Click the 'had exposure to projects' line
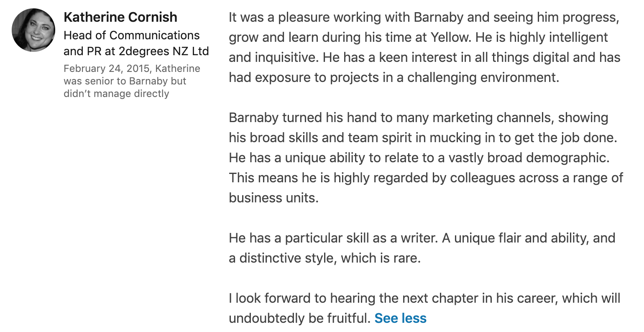 tap(394, 77)
